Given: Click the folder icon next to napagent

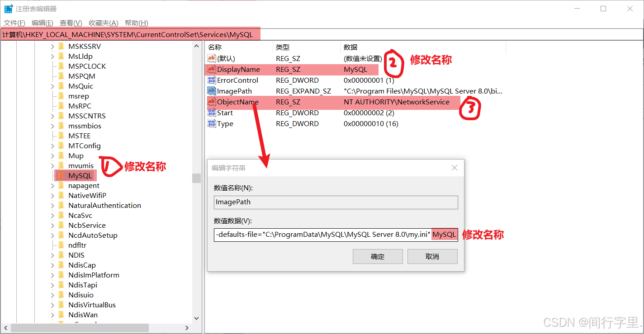Looking at the screenshot, I should [x=62, y=185].
